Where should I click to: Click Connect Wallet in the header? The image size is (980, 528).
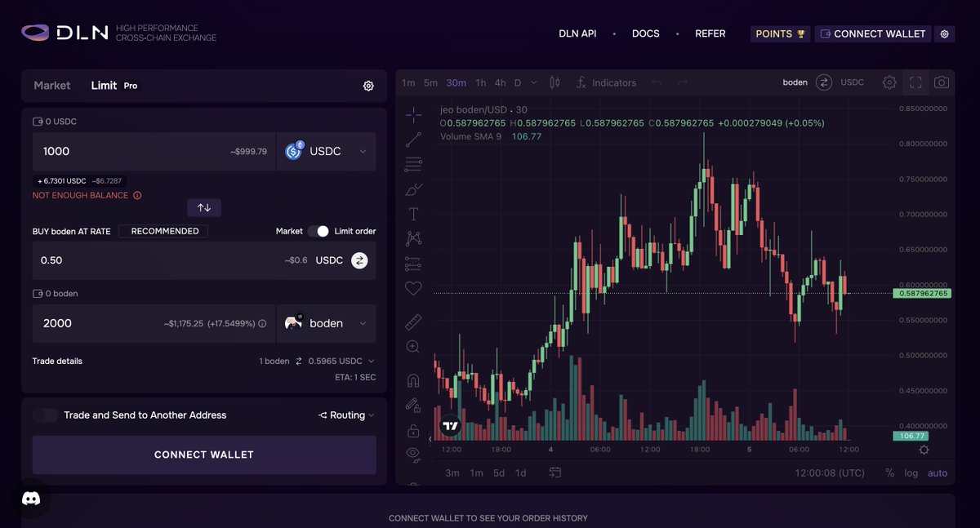873,34
